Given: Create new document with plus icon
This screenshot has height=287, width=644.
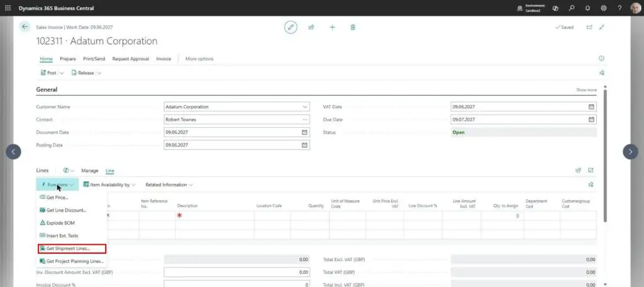Looking at the screenshot, I should tap(332, 27).
